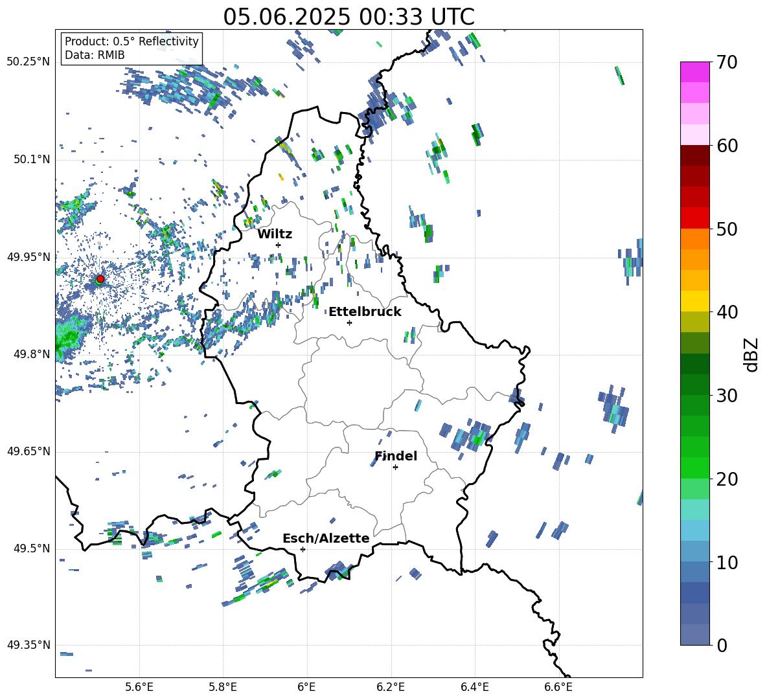Click the cross marker below Esch/Alzette
Viewport: 767px width, 700px height.
[303, 549]
